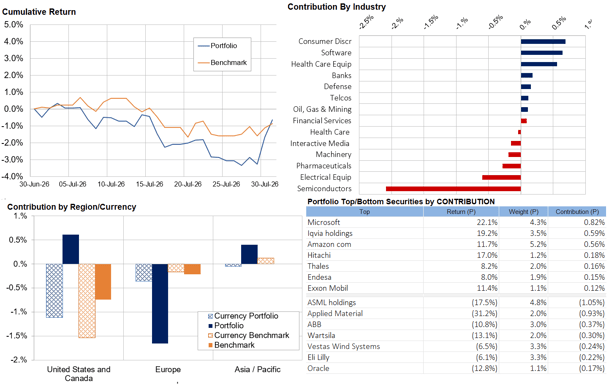Click Applied Material's (31.2%) return value
This screenshot has width=609, height=384.
484,313
